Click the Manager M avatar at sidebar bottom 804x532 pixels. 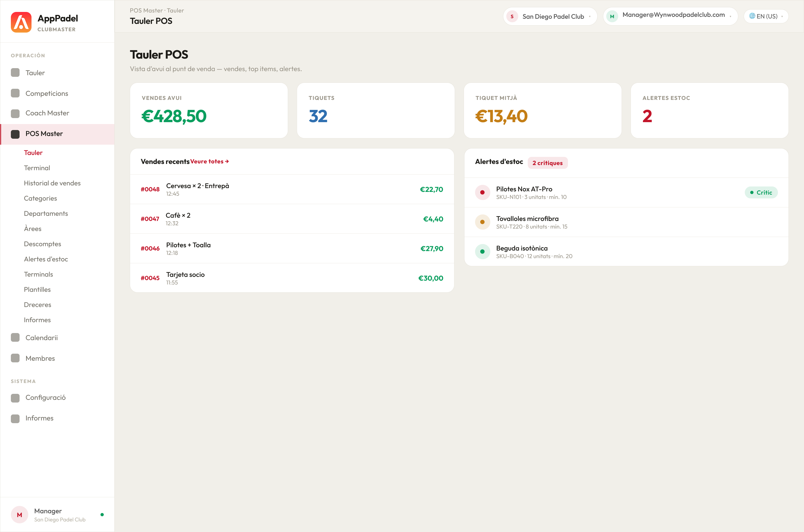(x=19, y=515)
